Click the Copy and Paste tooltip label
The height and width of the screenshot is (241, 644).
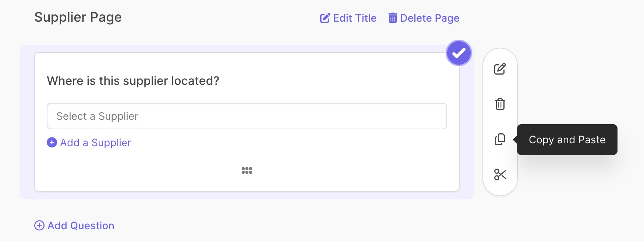567,140
